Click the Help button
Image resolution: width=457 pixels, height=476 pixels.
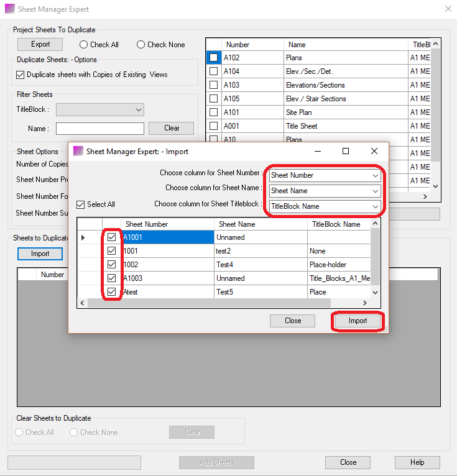click(417, 462)
